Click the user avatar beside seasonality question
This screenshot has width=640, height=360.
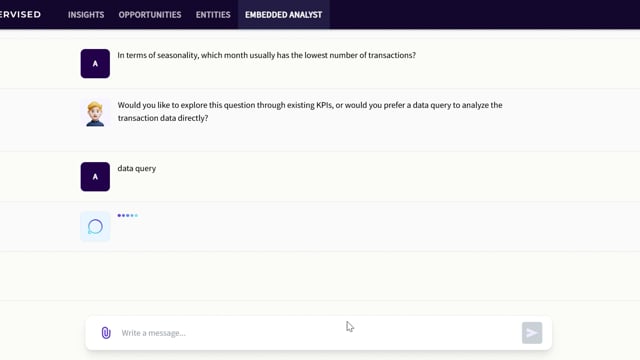tap(95, 64)
